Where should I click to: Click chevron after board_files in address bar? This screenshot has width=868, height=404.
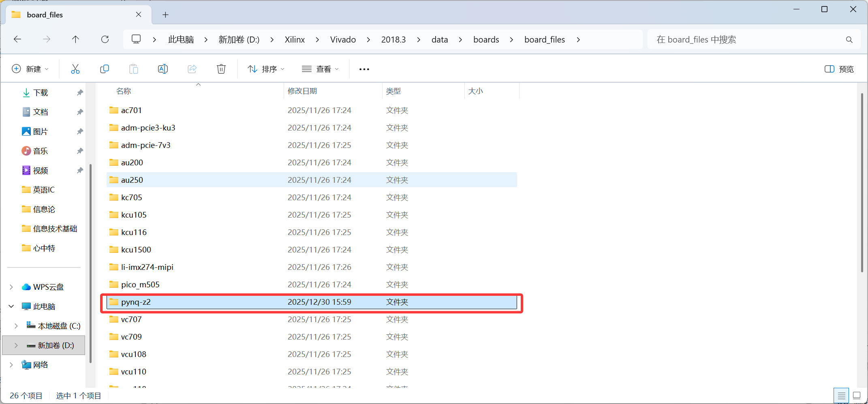(578, 40)
